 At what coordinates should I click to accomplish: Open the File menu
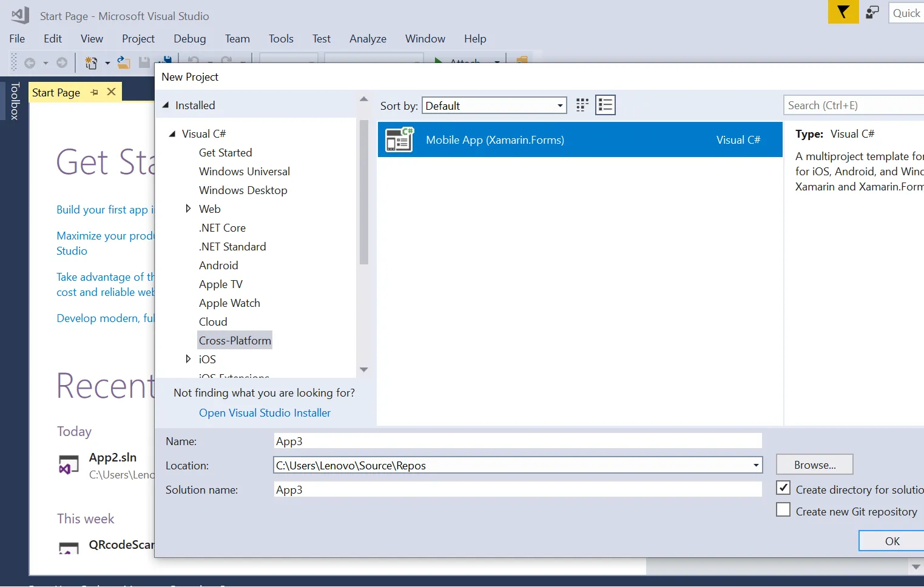(x=17, y=38)
